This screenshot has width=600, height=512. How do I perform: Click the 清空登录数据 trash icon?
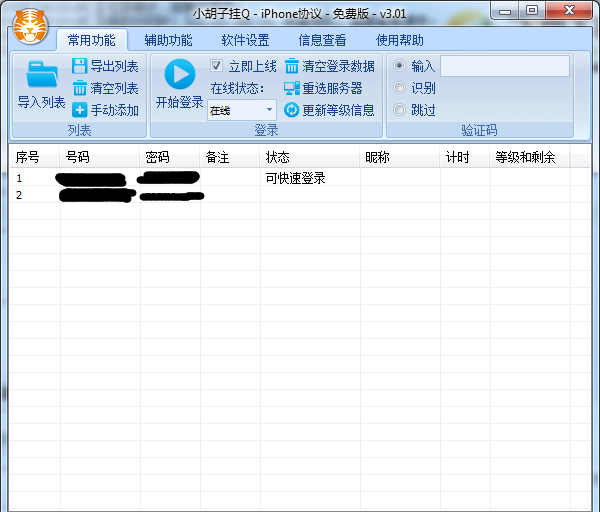(x=292, y=66)
